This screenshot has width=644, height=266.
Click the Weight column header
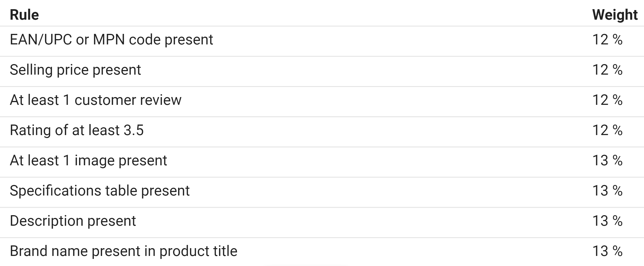615,15
